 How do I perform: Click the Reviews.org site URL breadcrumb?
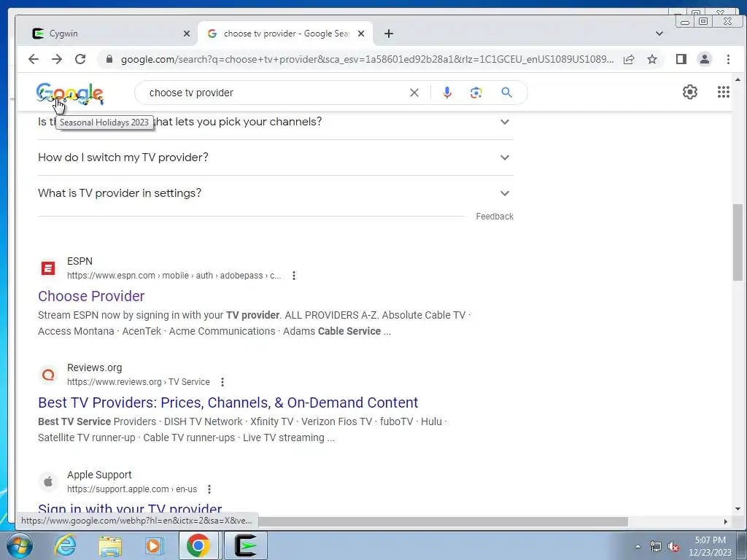[138, 382]
